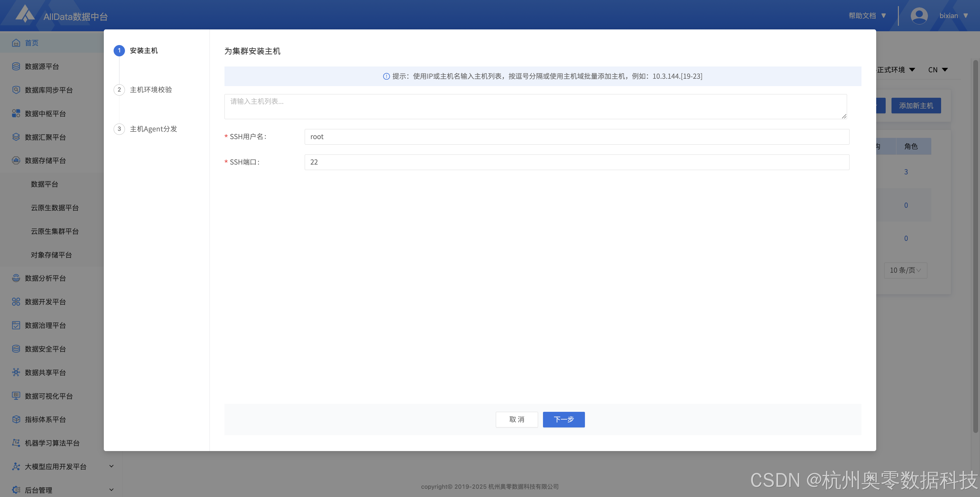The image size is (980, 497).
Task: Open the CN language dropdown
Action: (937, 70)
